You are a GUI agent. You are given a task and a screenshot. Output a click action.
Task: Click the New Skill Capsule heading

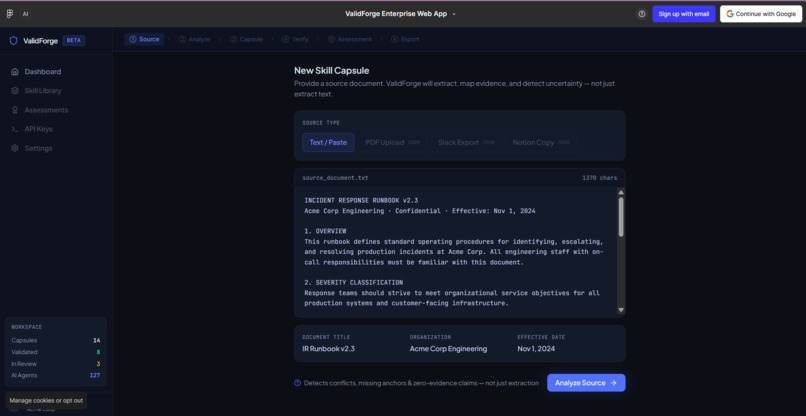[x=332, y=70]
